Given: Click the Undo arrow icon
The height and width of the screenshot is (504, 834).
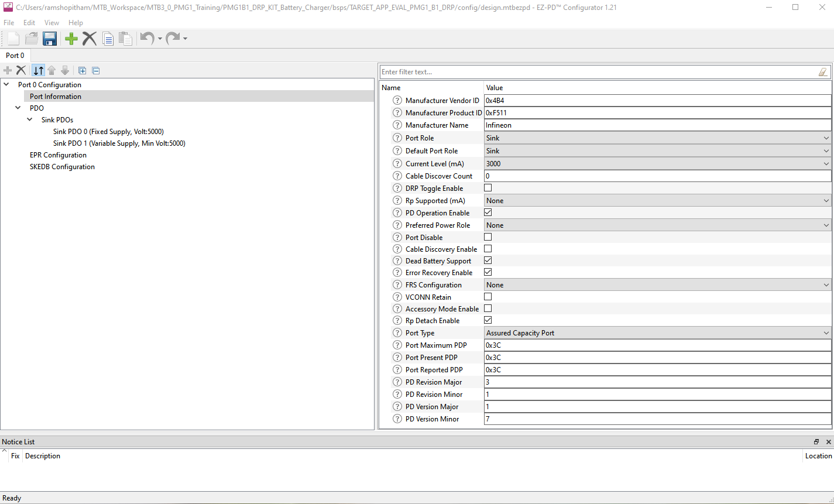Looking at the screenshot, I should coord(147,39).
